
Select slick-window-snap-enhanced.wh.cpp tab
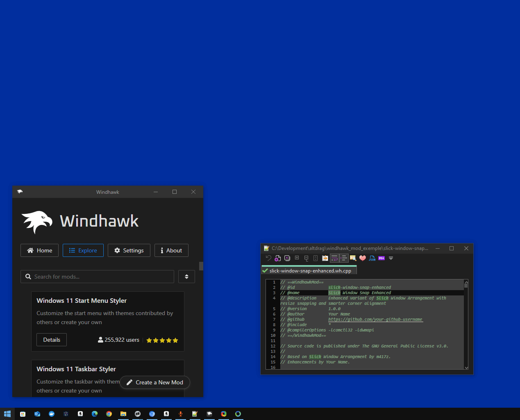(x=309, y=271)
